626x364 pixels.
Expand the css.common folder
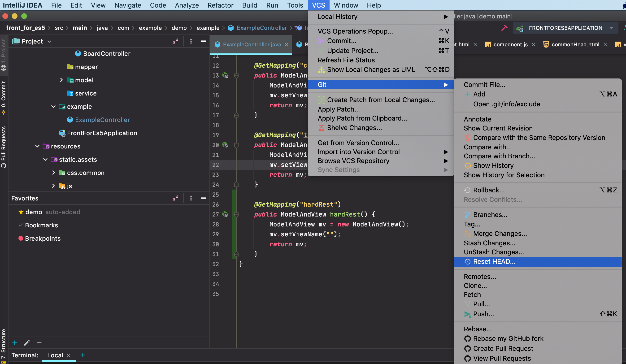pyautogui.click(x=53, y=172)
